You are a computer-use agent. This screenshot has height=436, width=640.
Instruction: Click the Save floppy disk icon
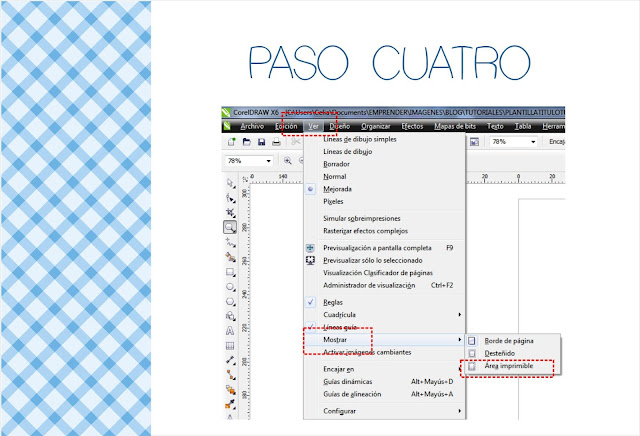pyautogui.click(x=262, y=142)
